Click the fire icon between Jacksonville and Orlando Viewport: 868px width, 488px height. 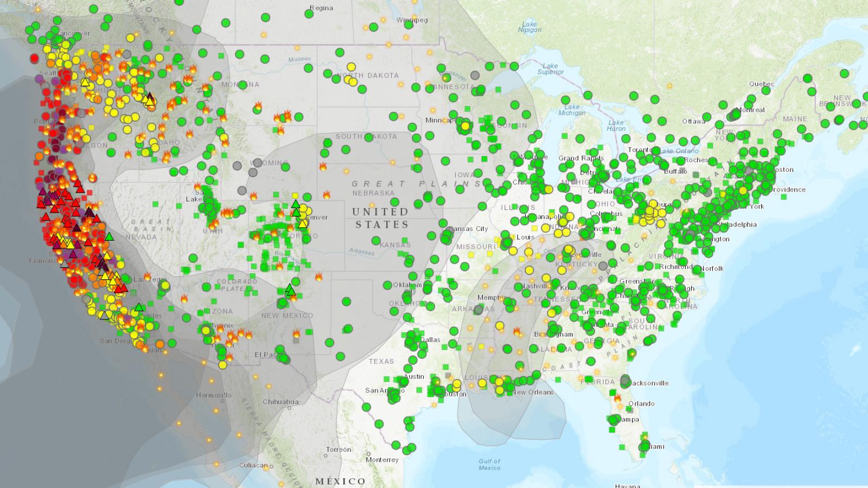tap(617, 397)
